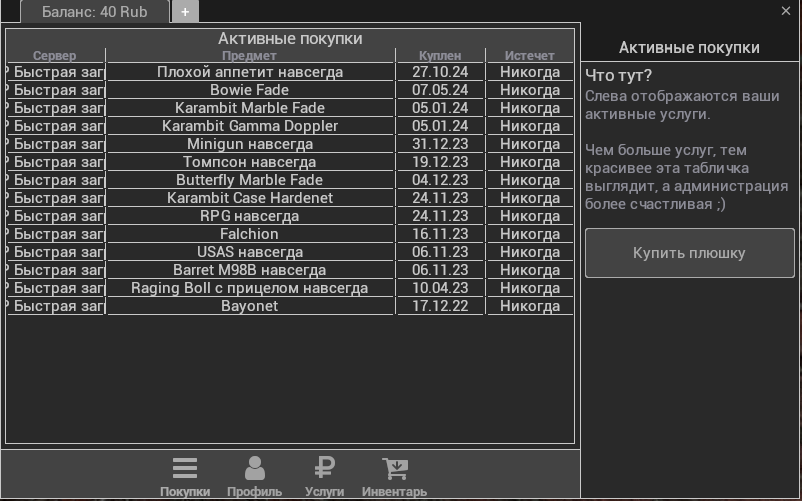Select the Bowie Fade item
802x501 pixels.
point(250,90)
